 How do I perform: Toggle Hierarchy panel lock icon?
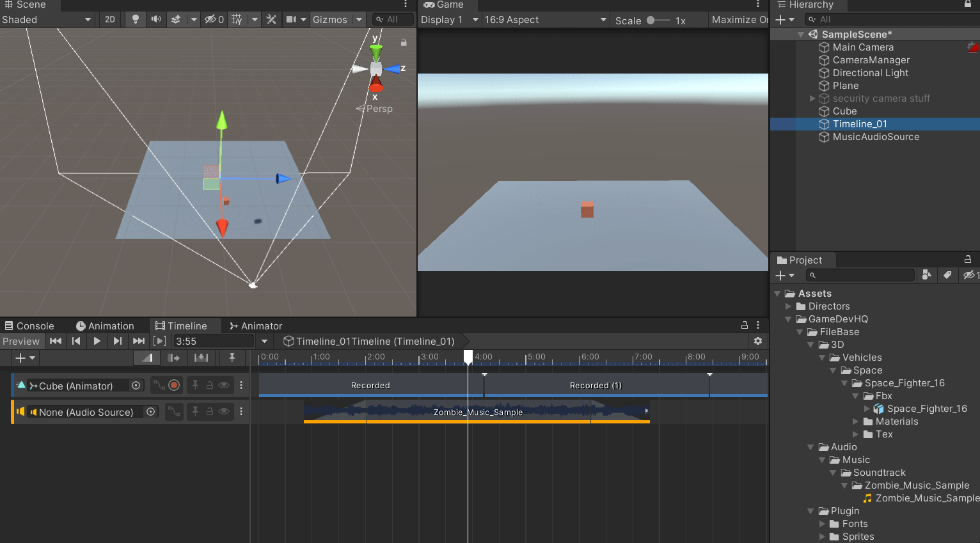coord(968,4)
